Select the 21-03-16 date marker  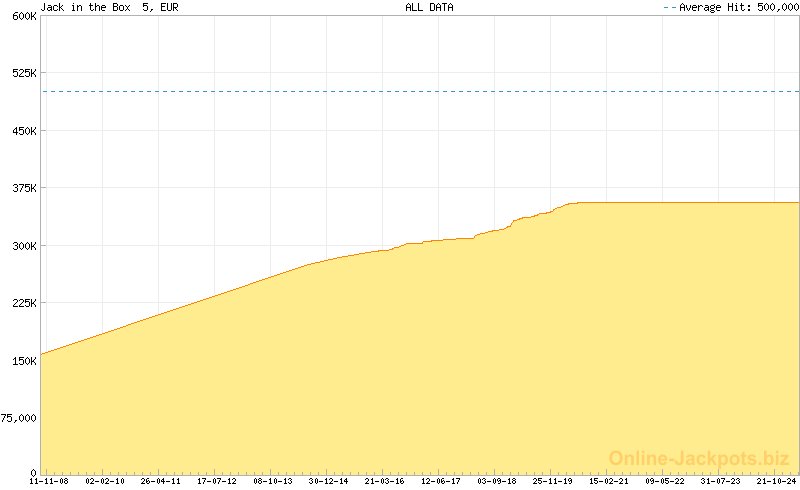384,481
